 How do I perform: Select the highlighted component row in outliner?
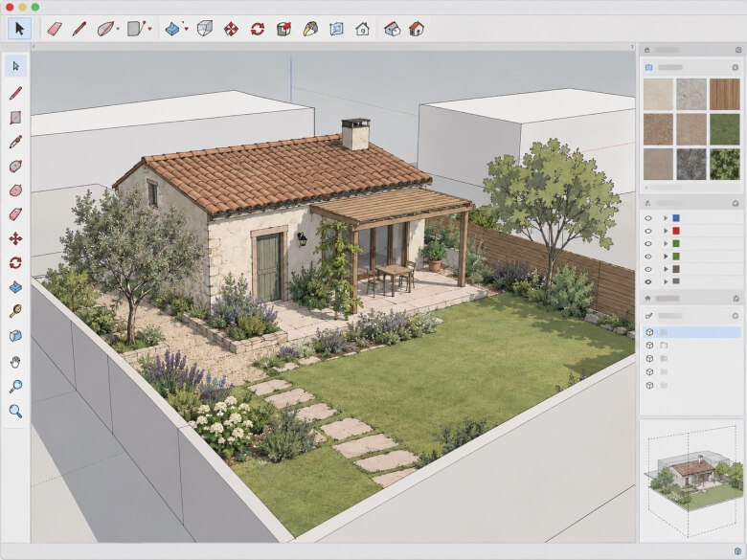[x=690, y=332]
